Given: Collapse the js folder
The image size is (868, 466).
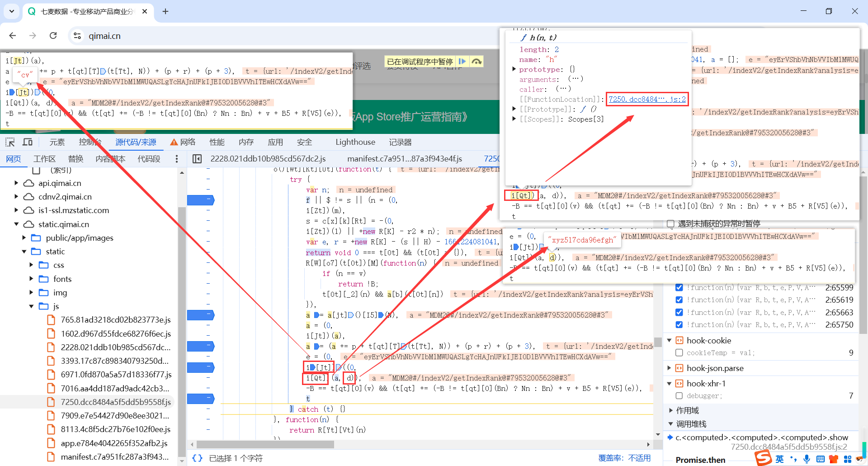Looking at the screenshot, I should (31, 306).
